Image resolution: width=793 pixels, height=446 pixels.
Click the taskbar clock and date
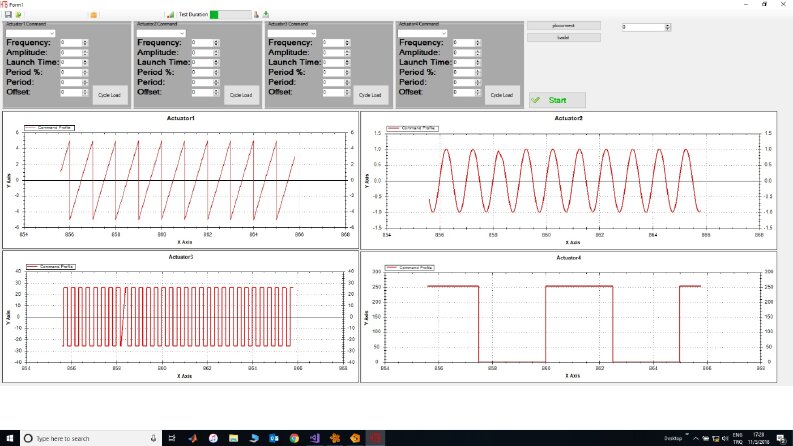point(759,438)
